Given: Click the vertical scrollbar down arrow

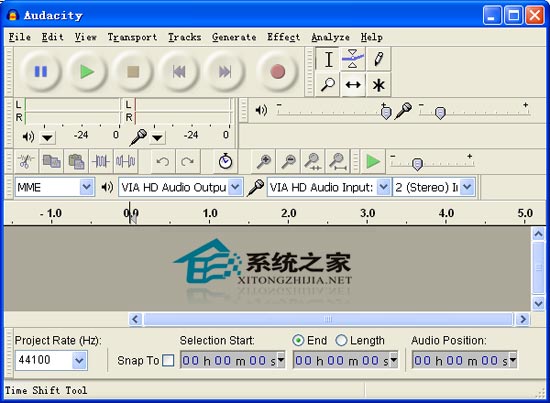Looking at the screenshot, I should (538, 303).
